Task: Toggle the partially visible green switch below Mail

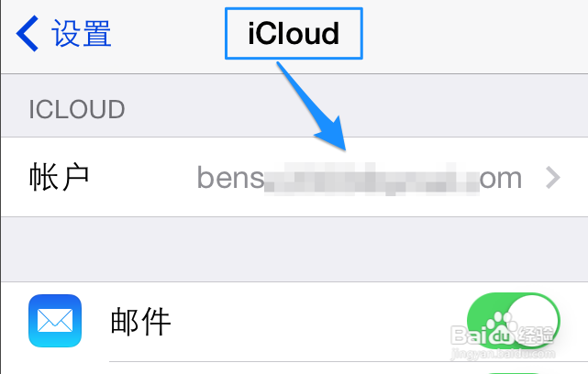Action: pos(513,372)
